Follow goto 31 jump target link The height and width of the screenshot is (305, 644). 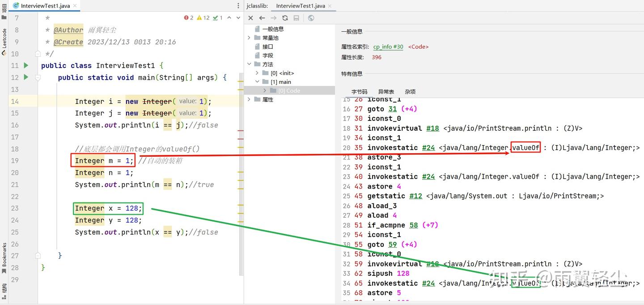click(393, 109)
